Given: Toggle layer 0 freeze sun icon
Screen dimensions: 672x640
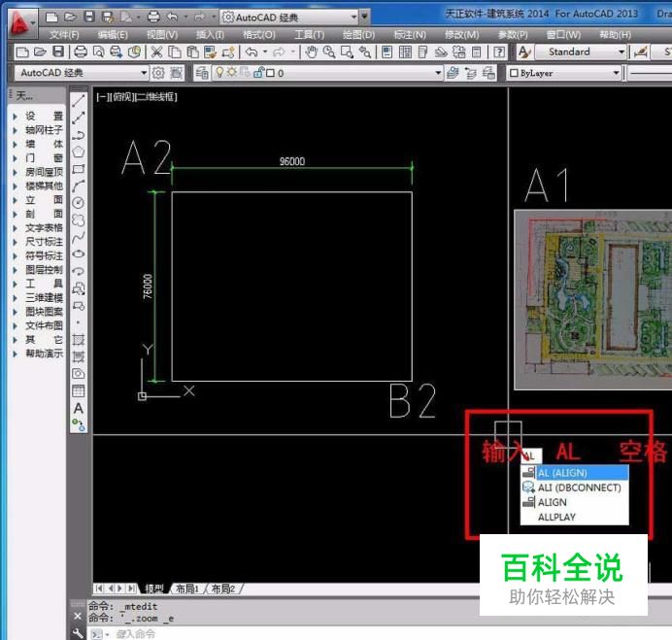Looking at the screenshot, I should pyautogui.click(x=232, y=73).
